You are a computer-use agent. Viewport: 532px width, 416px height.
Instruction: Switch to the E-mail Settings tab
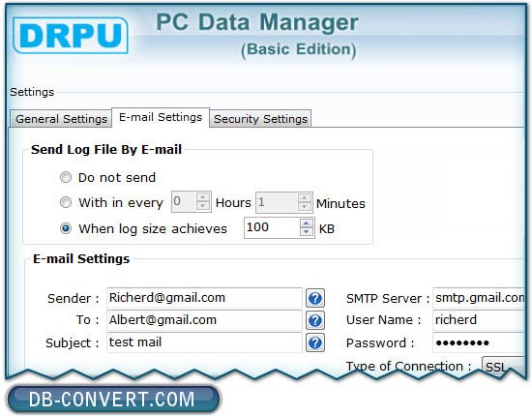click(x=161, y=117)
